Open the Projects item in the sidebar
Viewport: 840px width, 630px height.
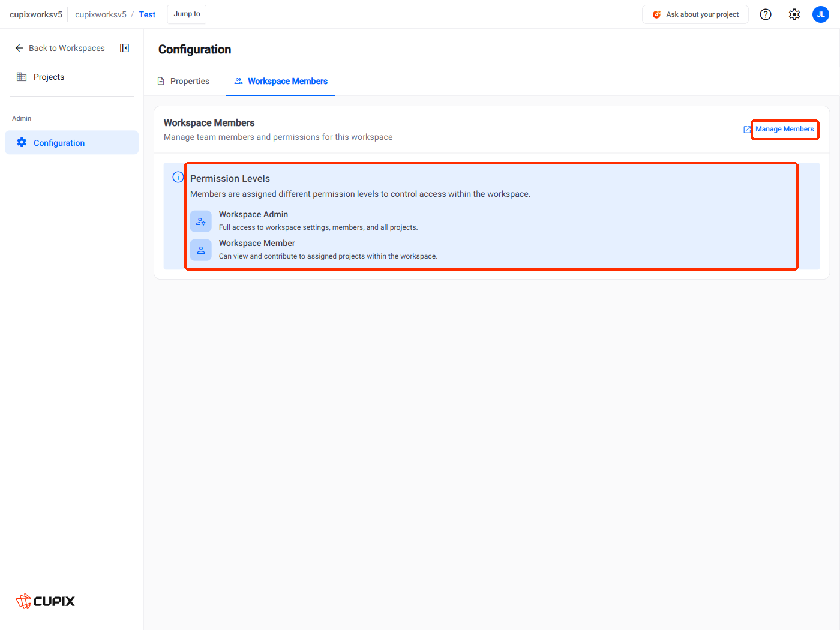[x=71, y=77]
